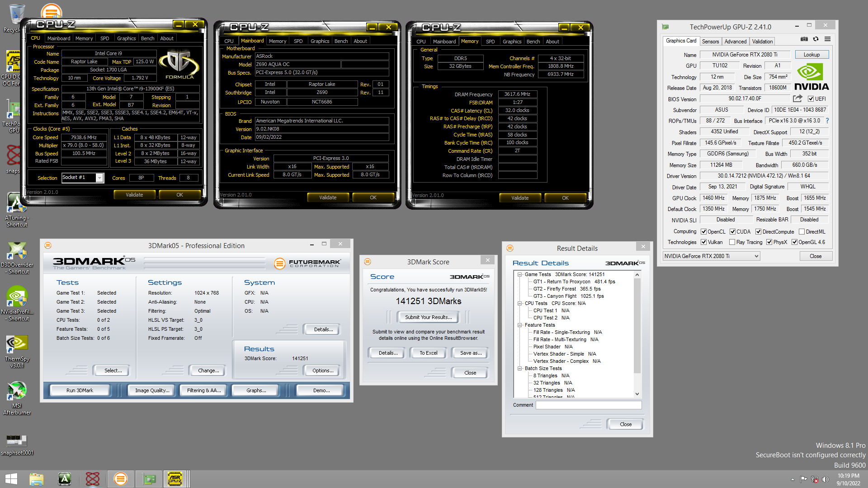
Task: Click the Result Details tree scrollbar thumb
Action: pos(637,325)
